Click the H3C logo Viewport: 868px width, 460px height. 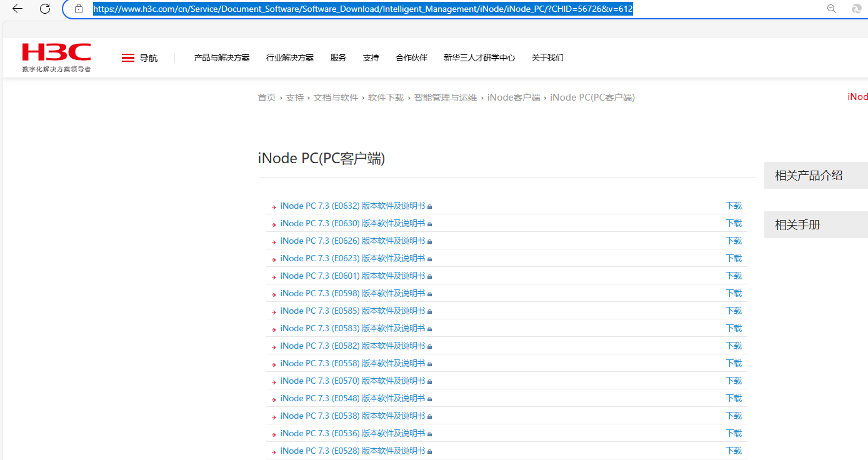pos(56,57)
